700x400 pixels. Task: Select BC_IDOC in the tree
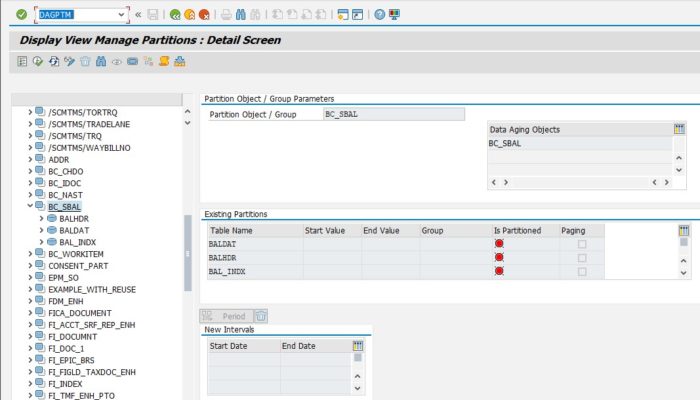(x=64, y=183)
